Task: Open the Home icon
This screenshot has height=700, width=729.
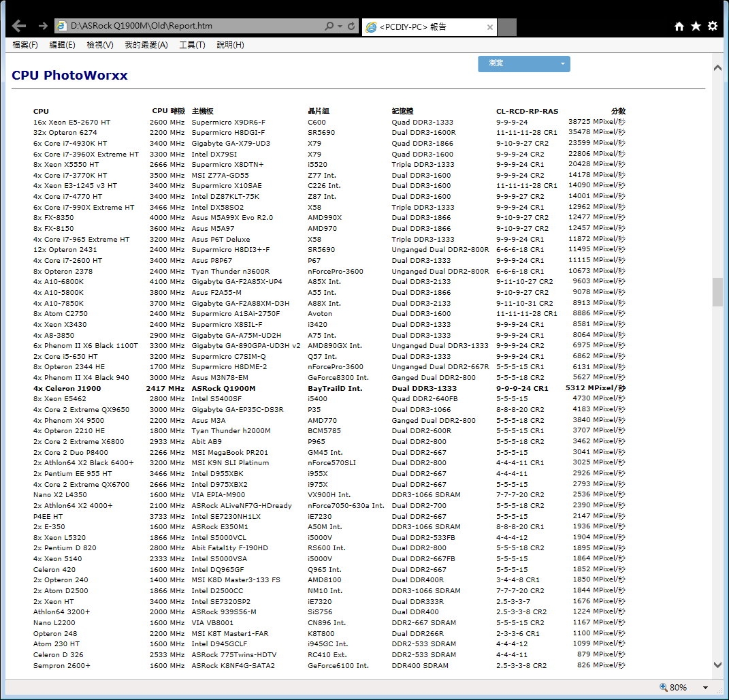Action: [679, 27]
